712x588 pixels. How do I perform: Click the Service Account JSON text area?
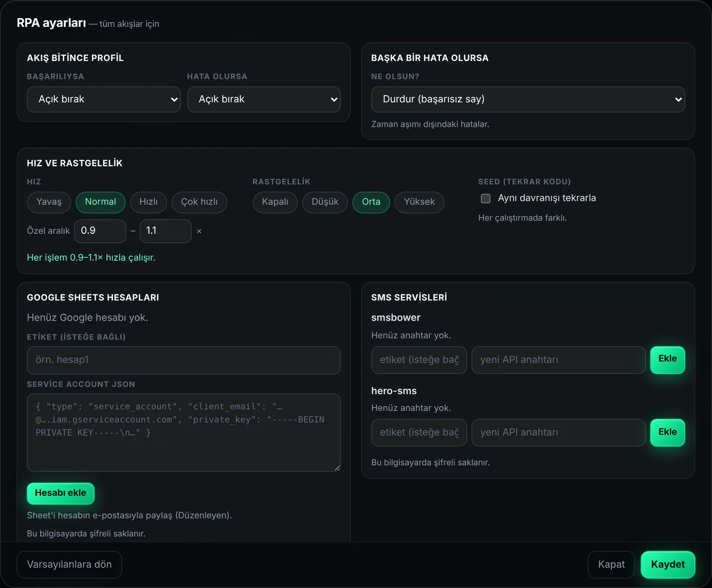click(x=184, y=432)
